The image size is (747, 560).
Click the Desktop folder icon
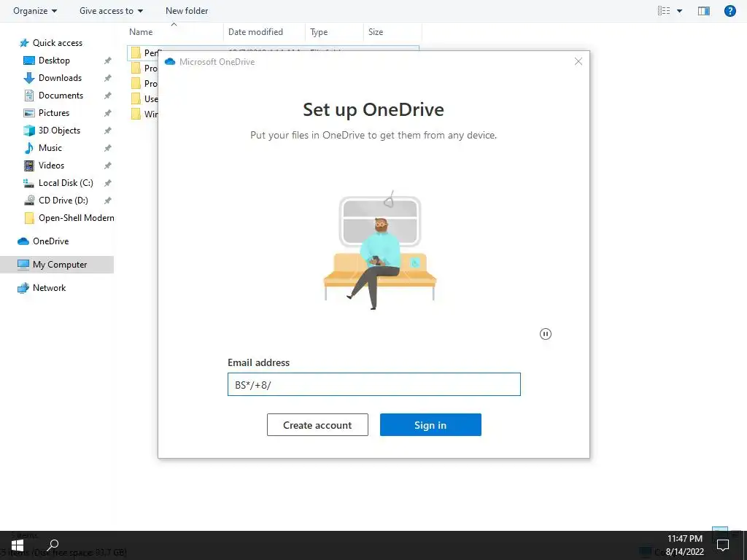(x=29, y=61)
